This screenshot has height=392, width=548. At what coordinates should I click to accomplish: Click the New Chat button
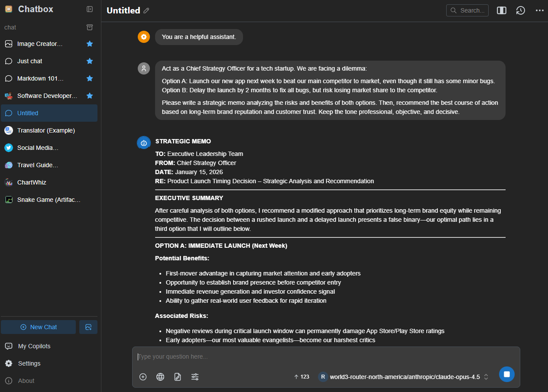[39, 327]
